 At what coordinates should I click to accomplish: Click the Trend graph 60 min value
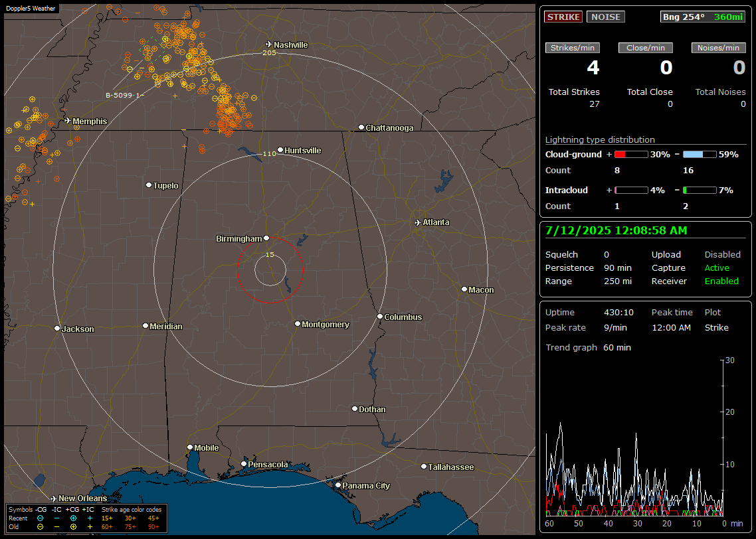[617, 347]
